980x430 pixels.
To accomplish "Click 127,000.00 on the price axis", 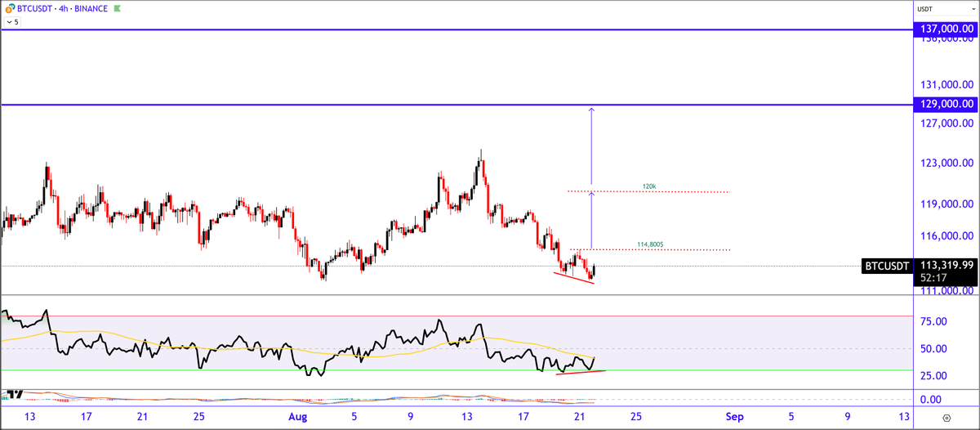I will [x=947, y=124].
